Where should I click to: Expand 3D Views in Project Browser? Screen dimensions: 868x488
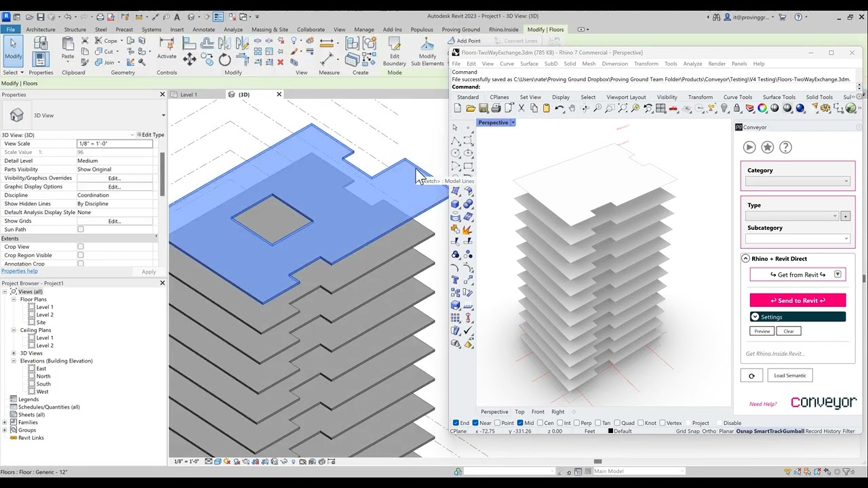[14, 353]
